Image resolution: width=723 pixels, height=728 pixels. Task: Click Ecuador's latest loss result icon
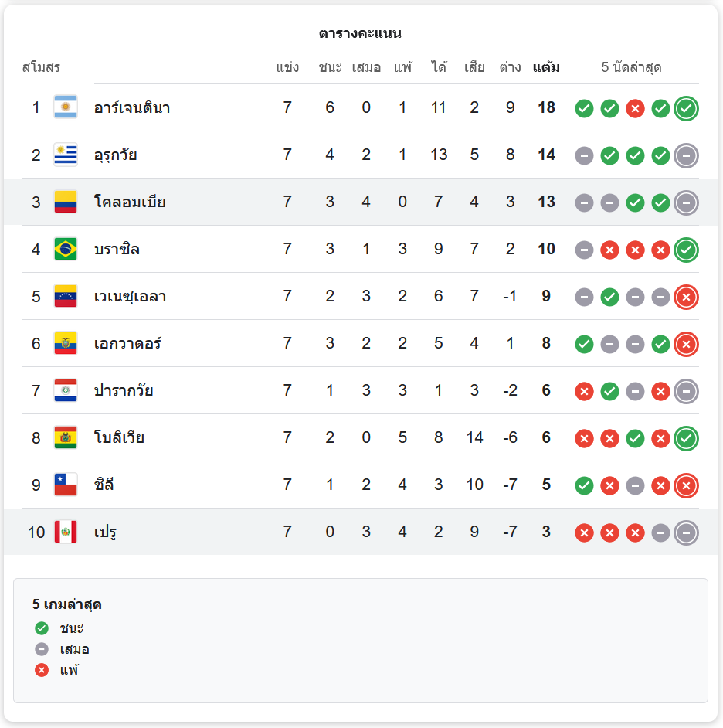[x=687, y=344]
